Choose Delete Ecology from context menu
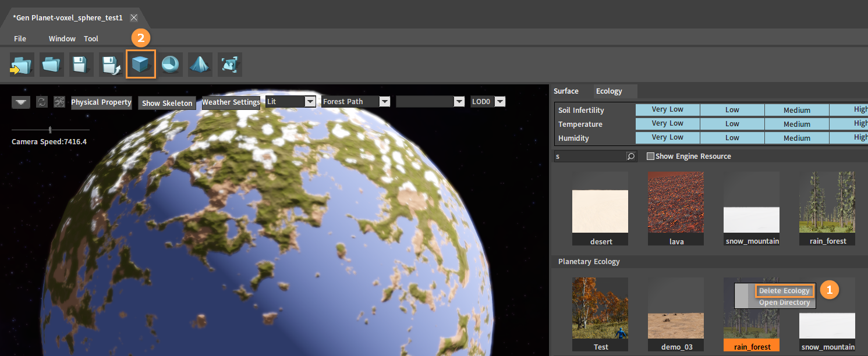 pos(784,291)
